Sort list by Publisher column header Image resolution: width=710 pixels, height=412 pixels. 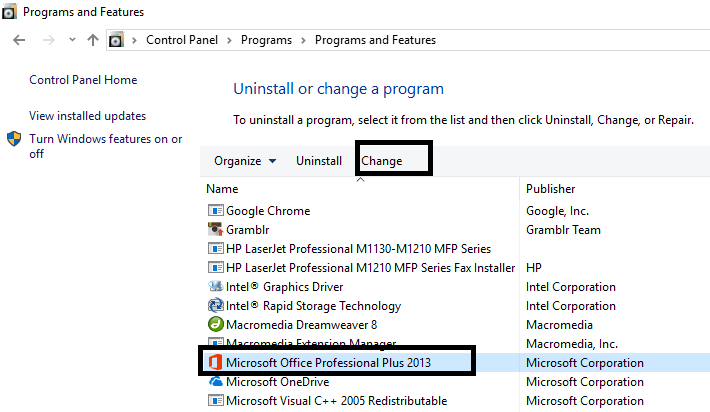(x=553, y=189)
